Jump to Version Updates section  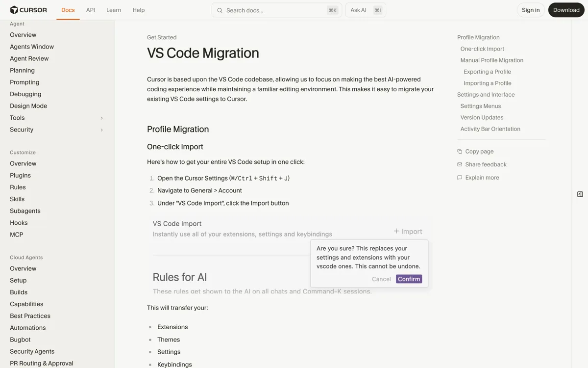[482, 117]
